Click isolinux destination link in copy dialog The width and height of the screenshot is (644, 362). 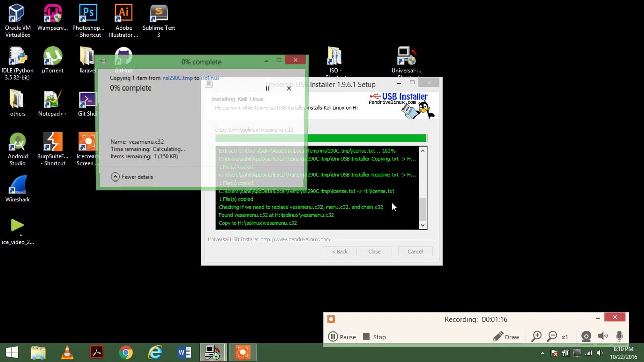[210, 78]
